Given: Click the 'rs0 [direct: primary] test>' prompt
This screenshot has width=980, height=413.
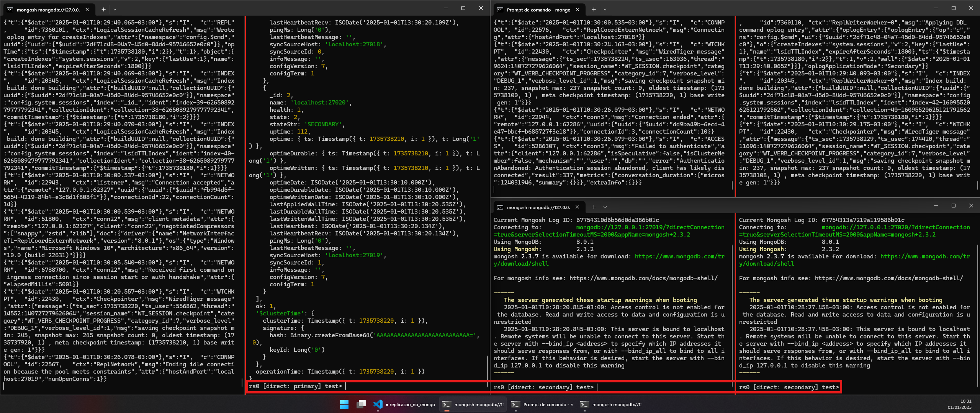Looking at the screenshot, I should [x=295, y=386].
